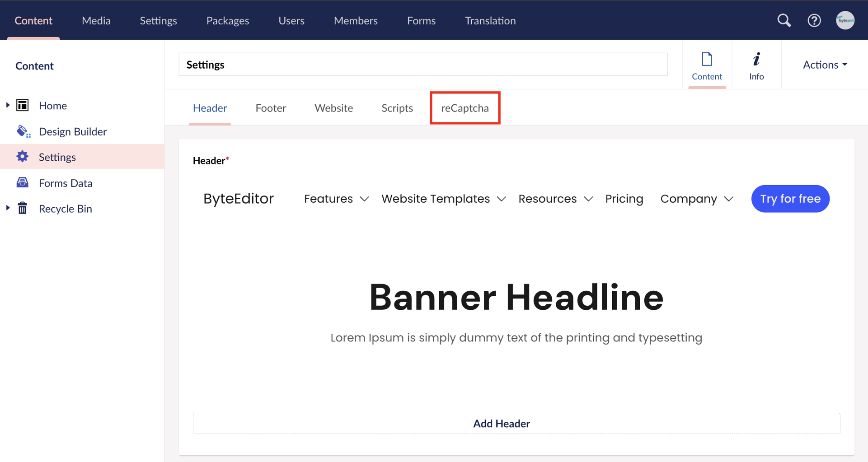Switch to the Info view
The height and width of the screenshot is (462, 868).
756,65
